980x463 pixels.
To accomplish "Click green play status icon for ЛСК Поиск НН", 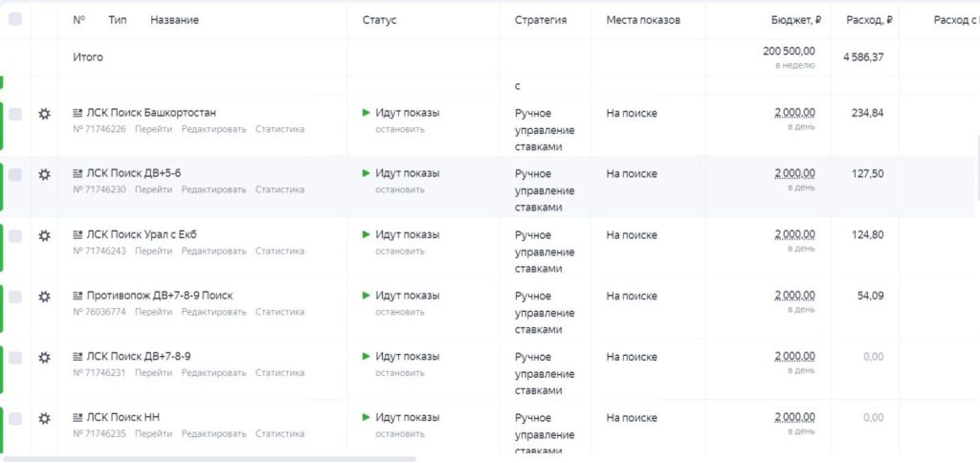I will point(367,417).
